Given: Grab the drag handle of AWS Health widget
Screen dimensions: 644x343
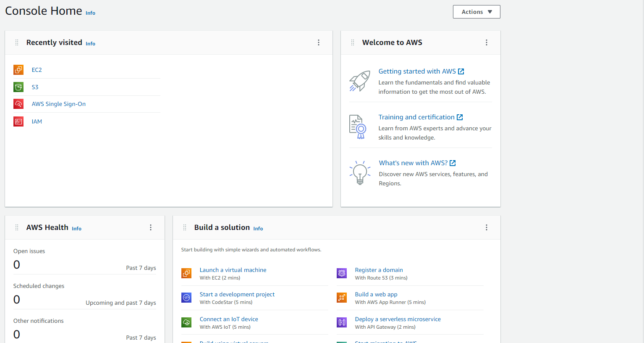Looking at the screenshot, I should point(17,227).
